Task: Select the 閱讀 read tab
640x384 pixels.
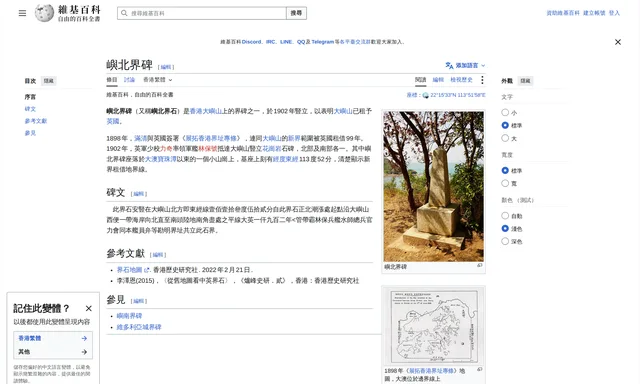Action: tap(420, 80)
